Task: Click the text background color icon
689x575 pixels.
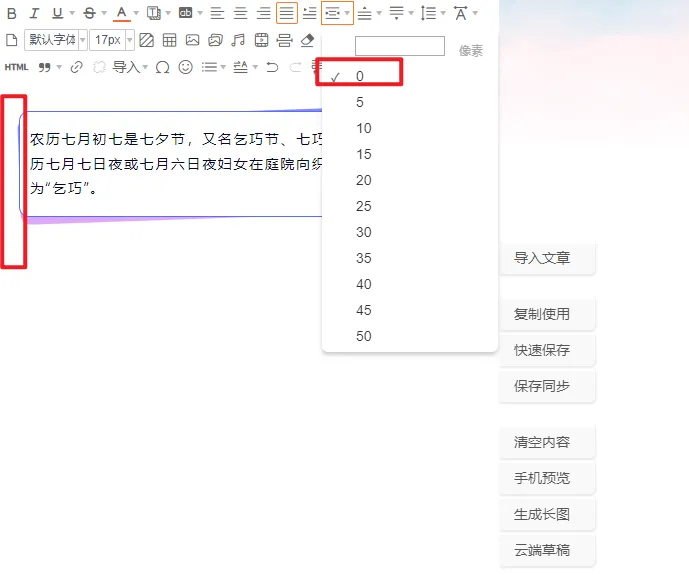Action: tap(154, 13)
